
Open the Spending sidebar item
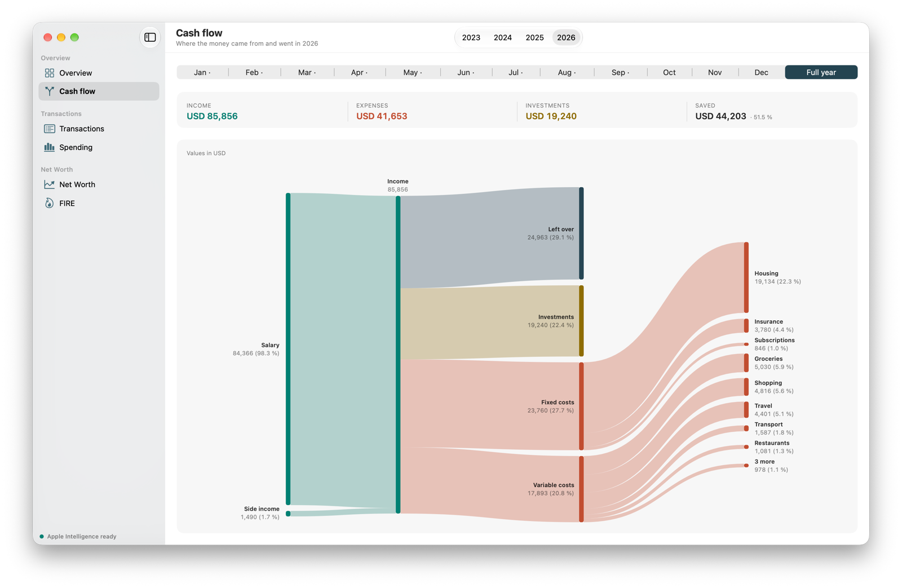99,147
